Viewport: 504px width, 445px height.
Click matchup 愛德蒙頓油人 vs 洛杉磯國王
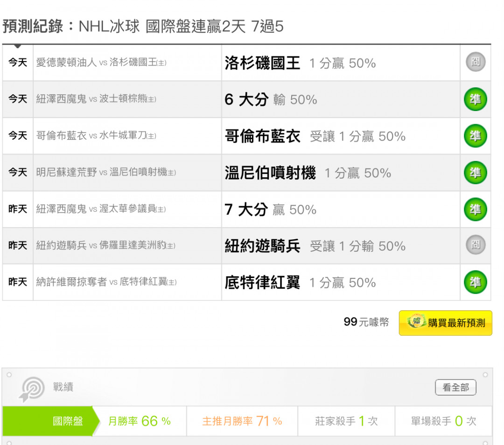click(x=101, y=63)
